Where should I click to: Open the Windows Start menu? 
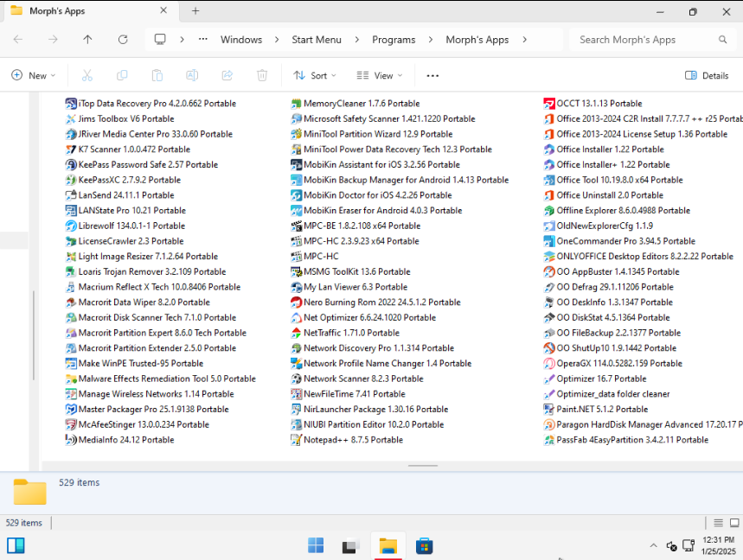pyautogui.click(x=316, y=546)
